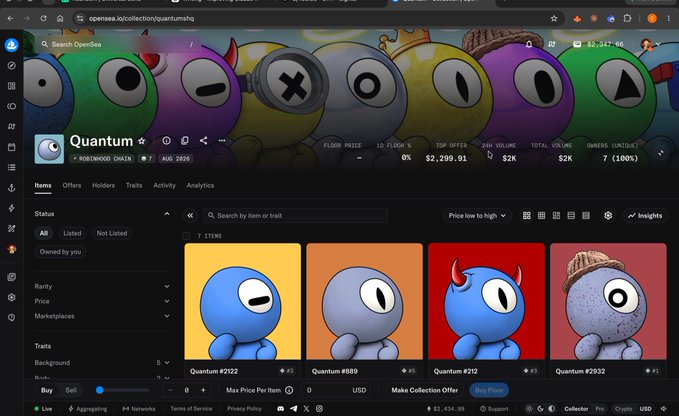Share the Quantum collection
679x416 pixels.
pyautogui.click(x=204, y=141)
